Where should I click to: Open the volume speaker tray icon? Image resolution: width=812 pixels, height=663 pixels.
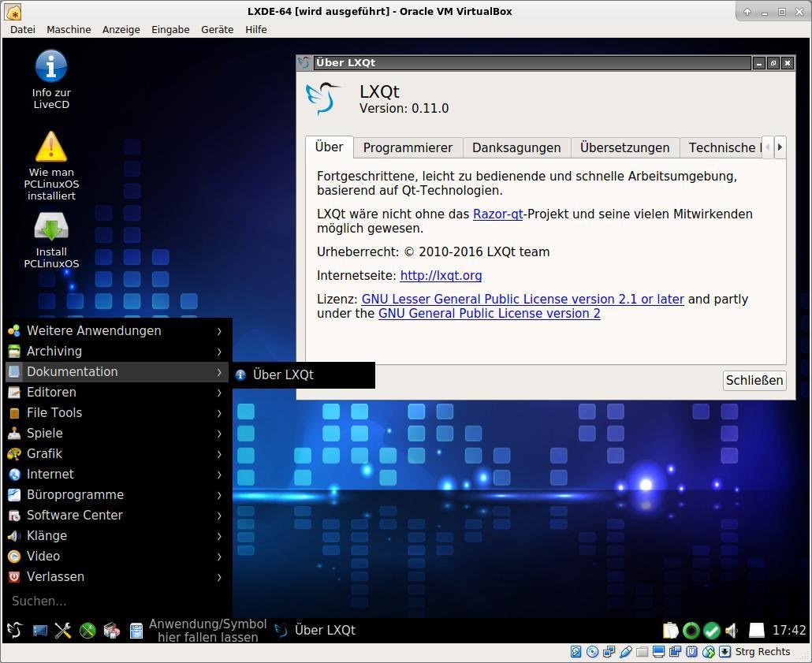pyautogui.click(x=732, y=631)
